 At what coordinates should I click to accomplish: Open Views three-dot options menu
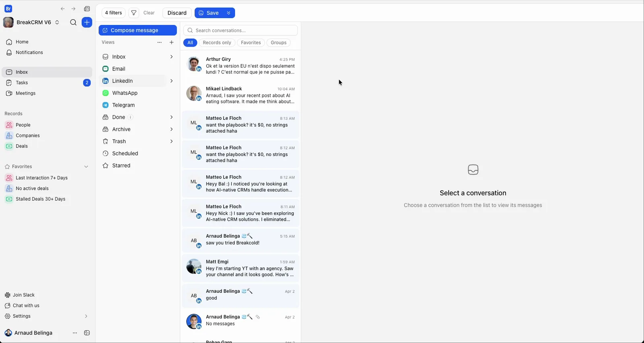159,42
